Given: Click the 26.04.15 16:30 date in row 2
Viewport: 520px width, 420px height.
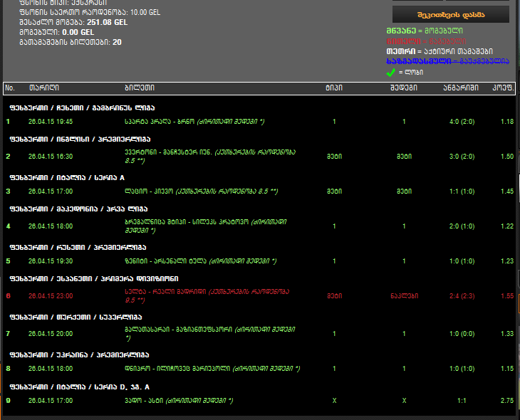Looking at the screenshot, I should (50, 156).
